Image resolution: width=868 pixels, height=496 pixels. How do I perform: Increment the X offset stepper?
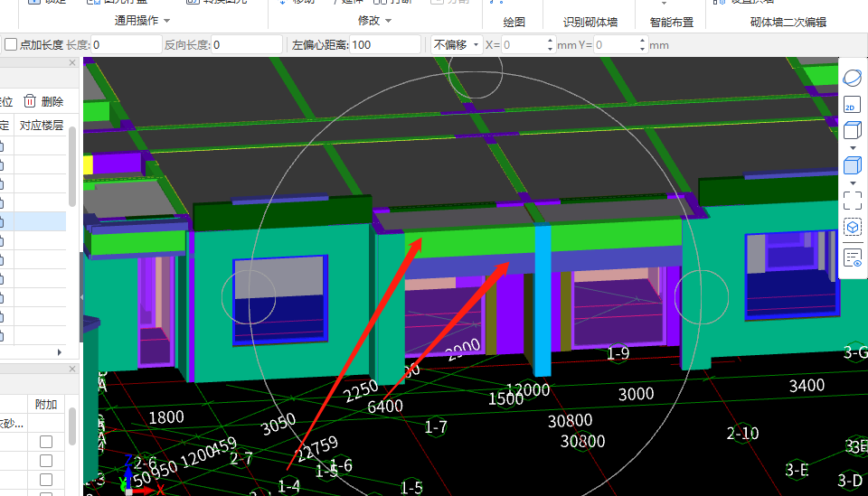pyautogui.click(x=550, y=41)
